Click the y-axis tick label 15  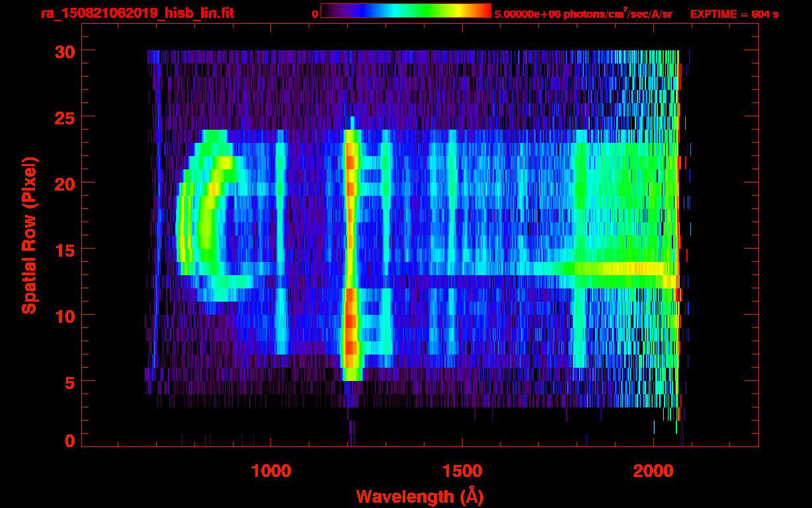click(x=64, y=249)
